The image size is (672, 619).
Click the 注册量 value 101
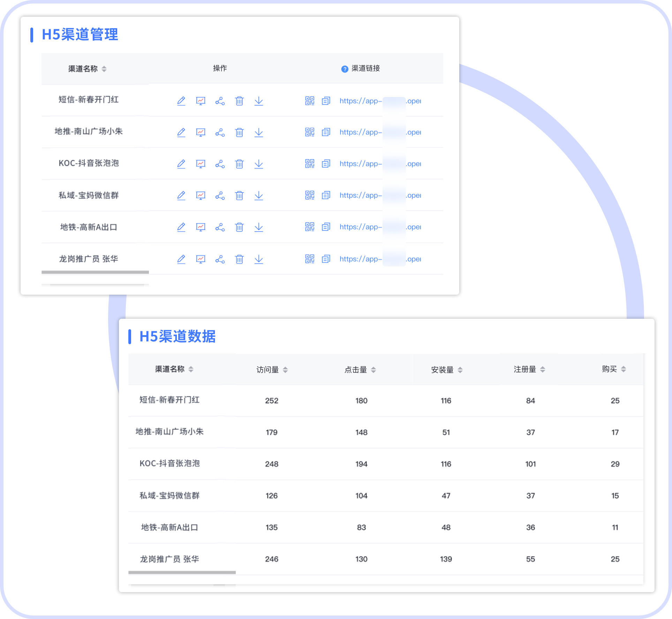[530, 464]
